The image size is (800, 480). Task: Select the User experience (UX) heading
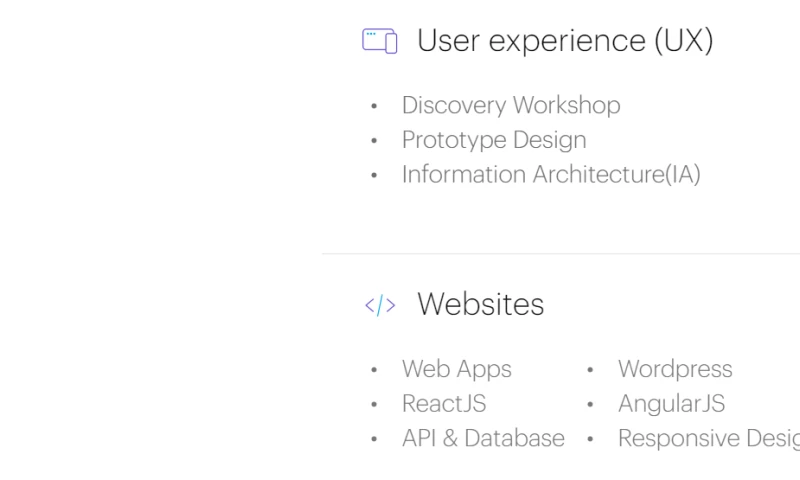565,41
